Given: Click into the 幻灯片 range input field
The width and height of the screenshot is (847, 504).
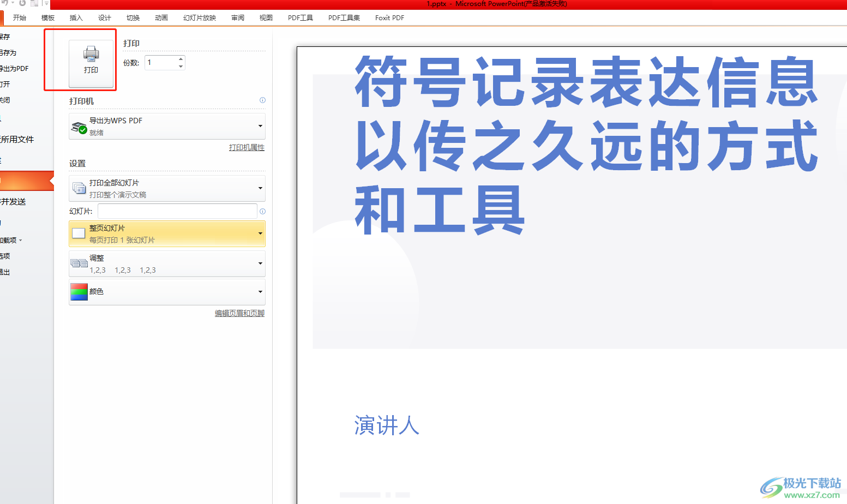Looking at the screenshot, I should pyautogui.click(x=177, y=211).
